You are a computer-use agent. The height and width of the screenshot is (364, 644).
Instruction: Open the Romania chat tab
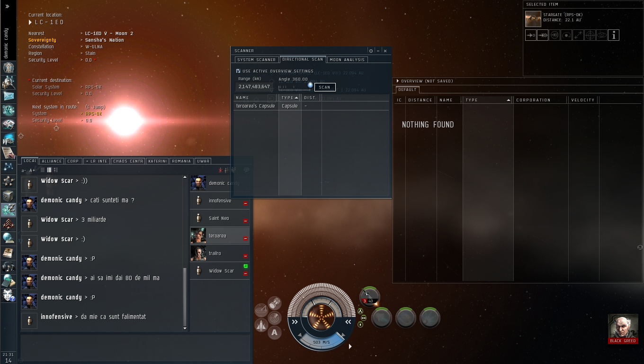[x=181, y=161]
